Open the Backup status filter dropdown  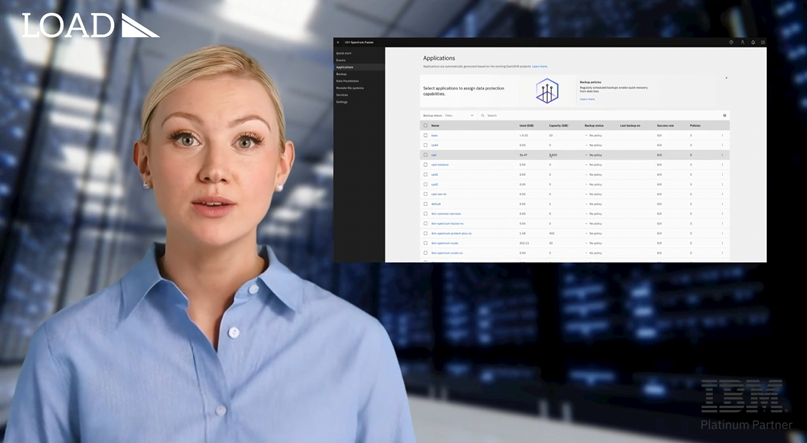click(x=459, y=115)
